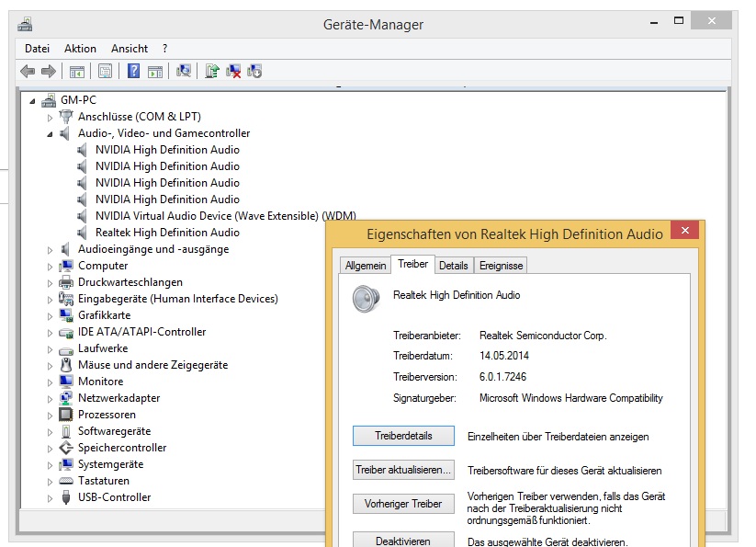Click the Deaktivieren button
The image size is (756, 547).
tap(403, 541)
